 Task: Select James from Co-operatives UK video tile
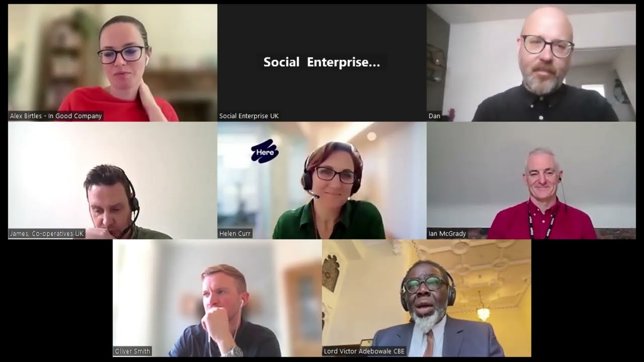click(x=113, y=180)
